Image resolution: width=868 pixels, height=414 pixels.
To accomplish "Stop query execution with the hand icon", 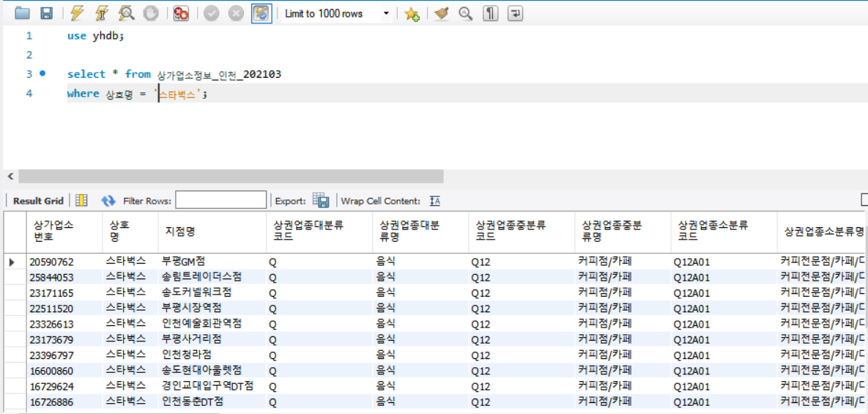I will tap(151, 14).
